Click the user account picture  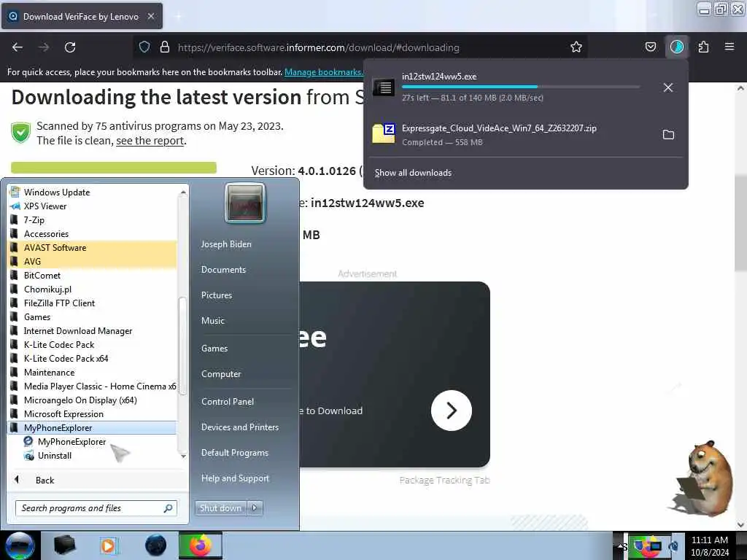point(245,203)
